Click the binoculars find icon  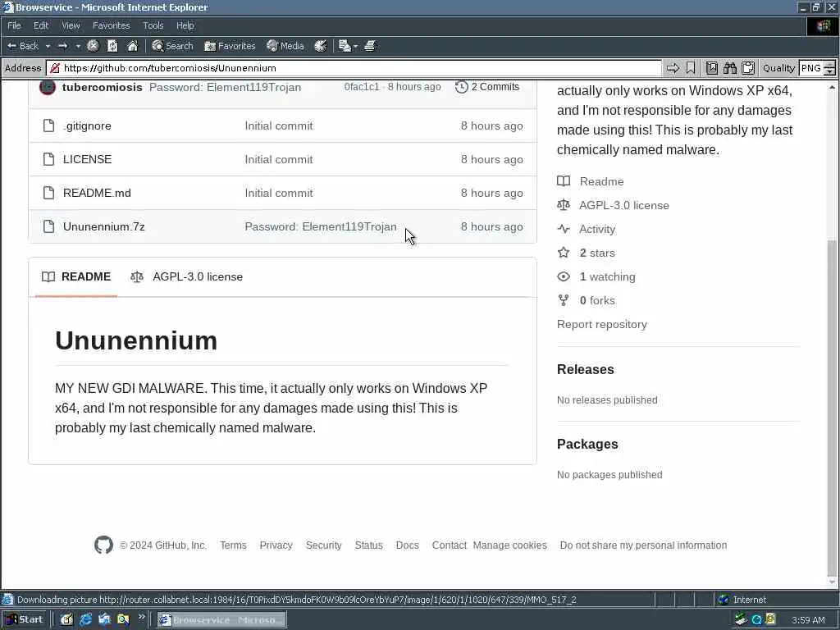pos(729,68)
